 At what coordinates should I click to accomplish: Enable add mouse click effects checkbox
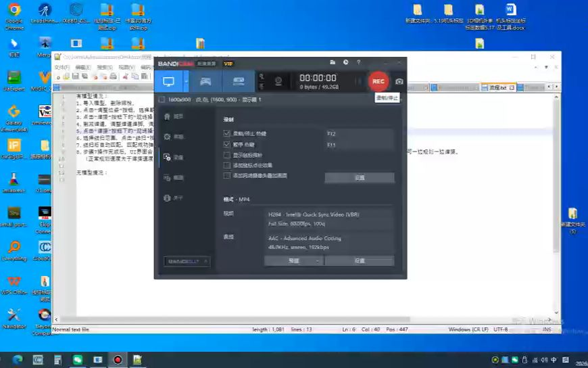click(226, 165)
